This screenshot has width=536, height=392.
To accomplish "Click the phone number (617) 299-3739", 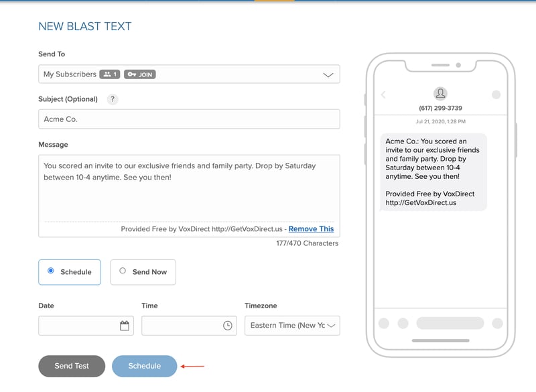I will click(x=440, y=108).
